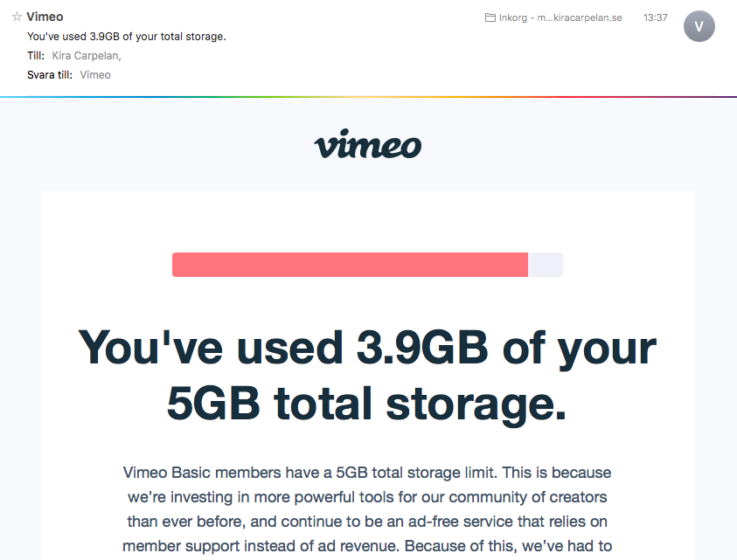The width and height of the screenshot is (737, 560).
Task: Click the unused gray end of storage bar
Action: coord(546,265)
